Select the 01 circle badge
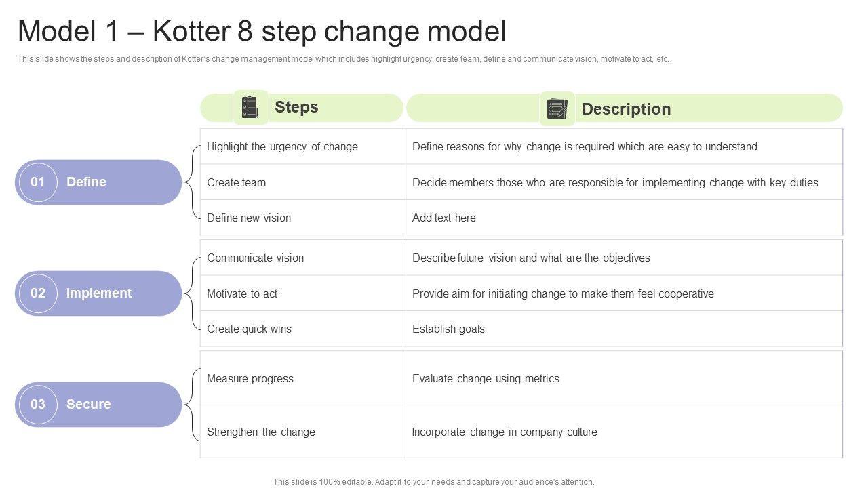868x488 pixels. tap(38, 182)
